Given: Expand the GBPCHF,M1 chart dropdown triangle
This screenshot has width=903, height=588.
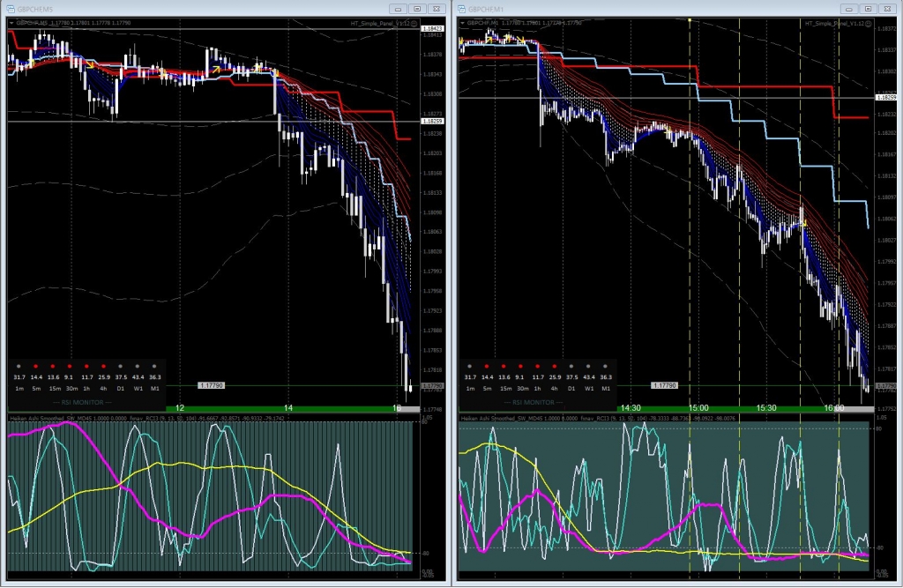Looking at the screenshot, I should (x=462, y=22).
